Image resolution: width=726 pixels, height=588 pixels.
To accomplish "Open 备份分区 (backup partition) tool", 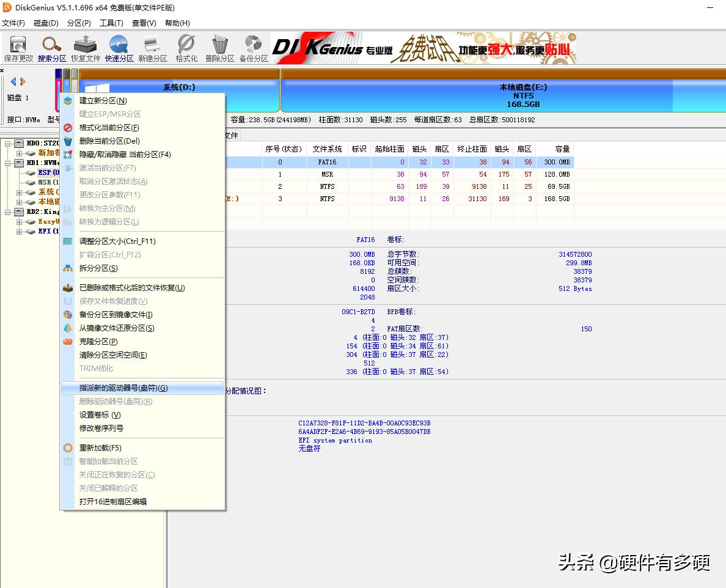I will tap(253, 48).
